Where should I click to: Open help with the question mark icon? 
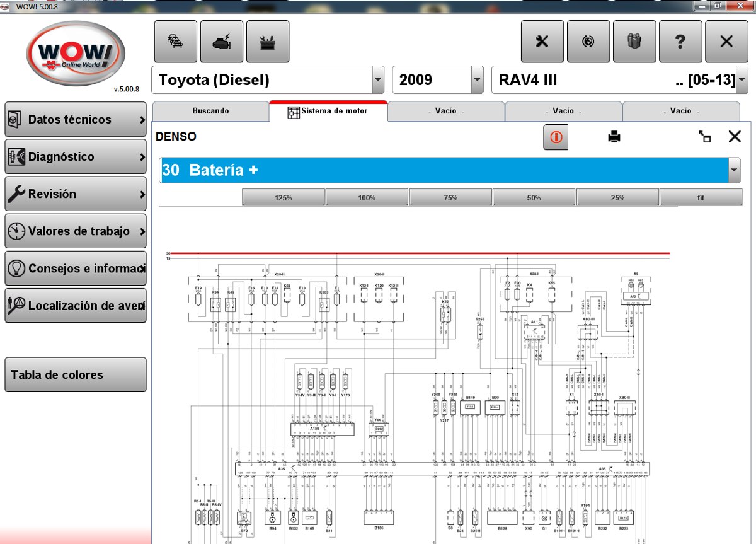[680, 41]
